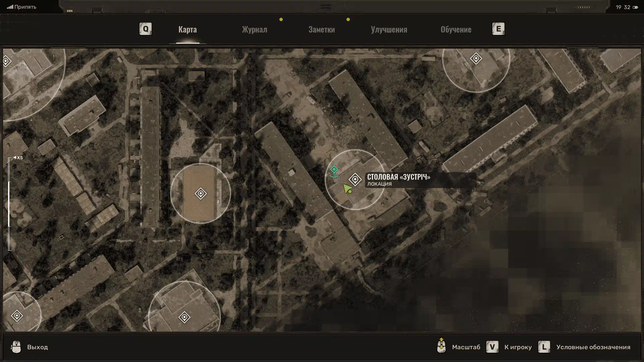Select the location marker at the top right
This screenshot has height=362, width=644.
tap(476, 59)
